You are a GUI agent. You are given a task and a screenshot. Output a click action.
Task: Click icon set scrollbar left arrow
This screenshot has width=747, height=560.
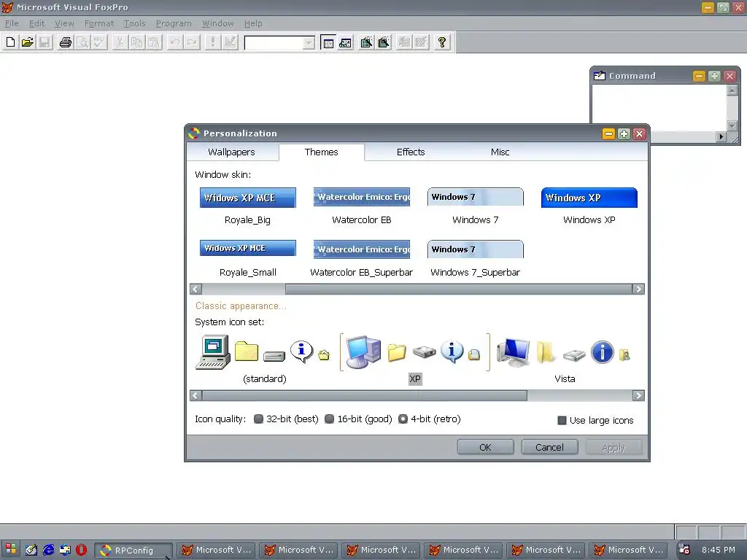coord(196,396)
